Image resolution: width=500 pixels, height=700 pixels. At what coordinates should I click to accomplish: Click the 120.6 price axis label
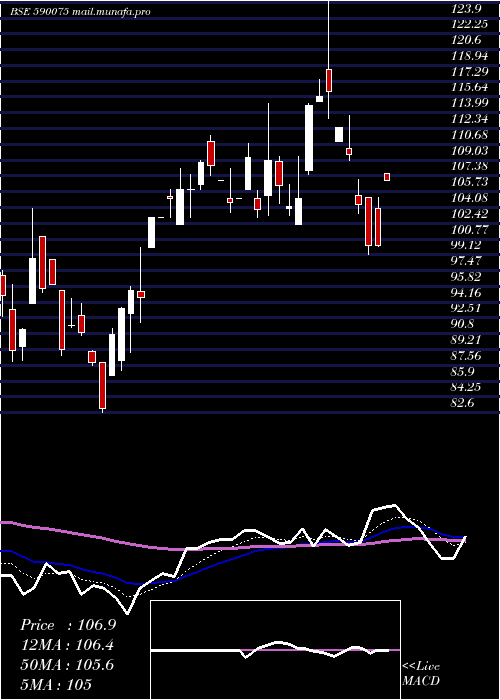click(x=468, y=40)
